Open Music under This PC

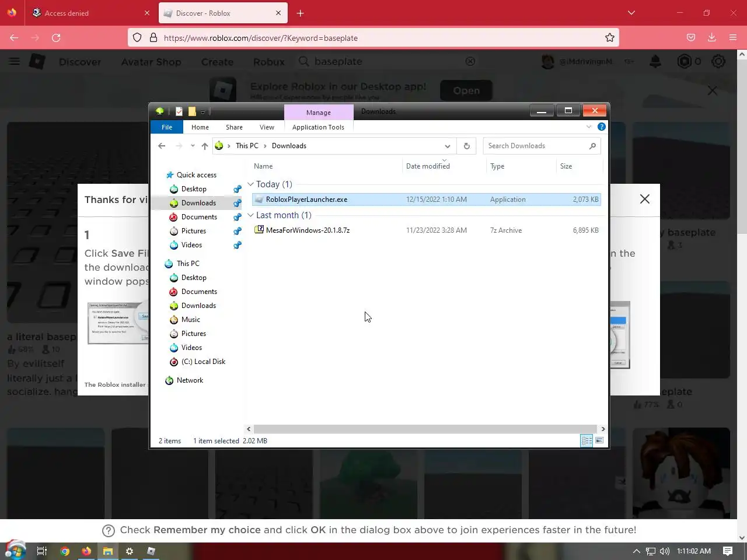(191, 320)
